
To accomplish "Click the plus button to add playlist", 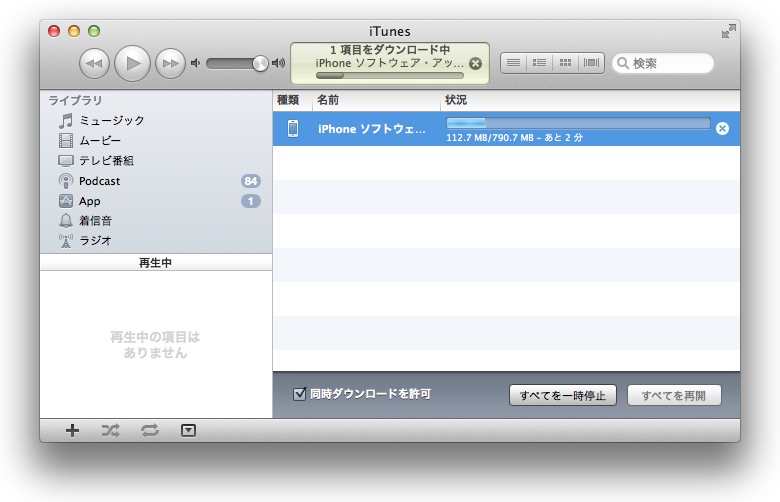I will click(x=72, y=431).
